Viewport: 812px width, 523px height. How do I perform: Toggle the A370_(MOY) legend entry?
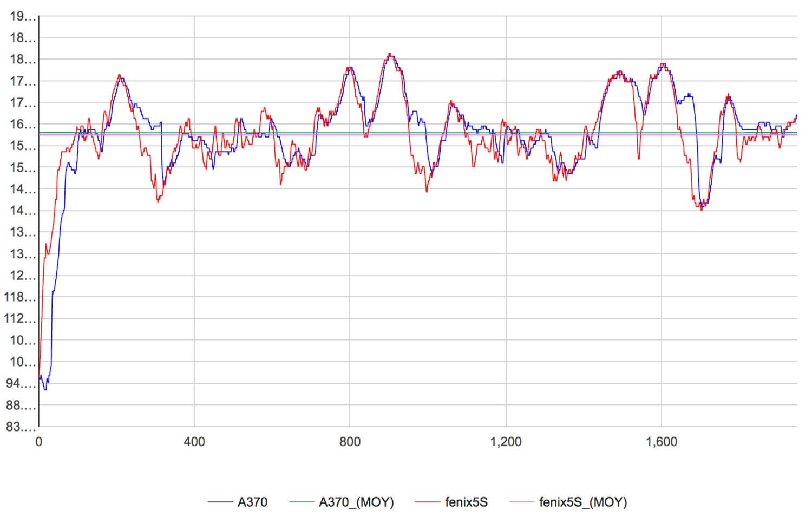click(x=356, y=502)
